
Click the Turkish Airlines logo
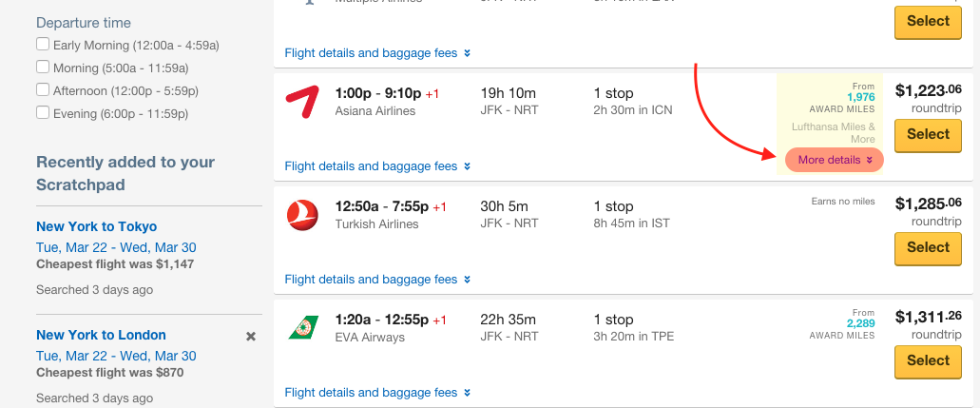pyautogui.click(x=302, y=215)
